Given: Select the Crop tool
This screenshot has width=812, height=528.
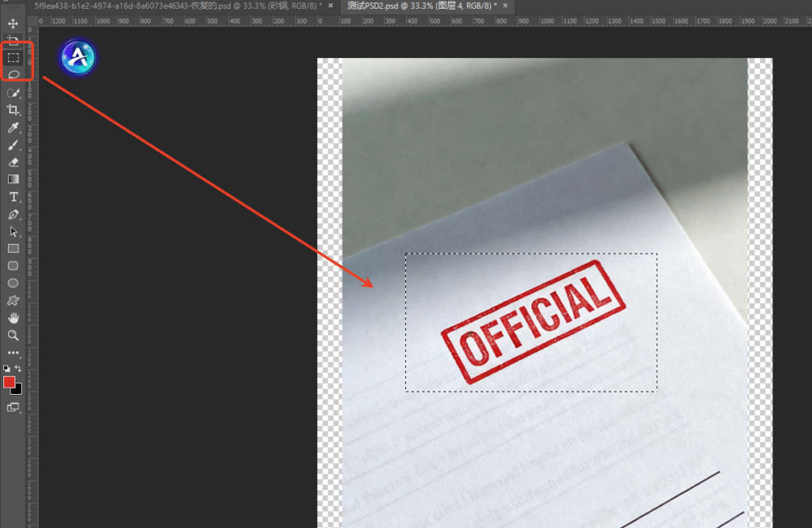Looking at the screenshot, I should pyautogui.click(x=13, y=110).
